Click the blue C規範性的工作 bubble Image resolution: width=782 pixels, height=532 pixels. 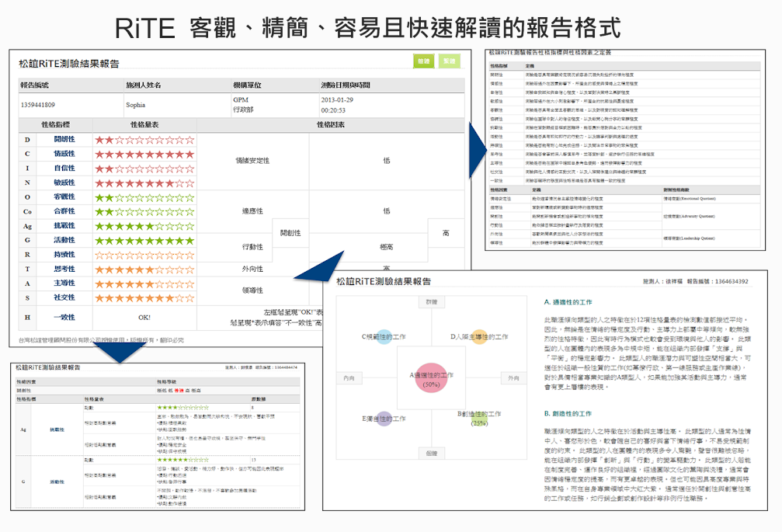384,336
